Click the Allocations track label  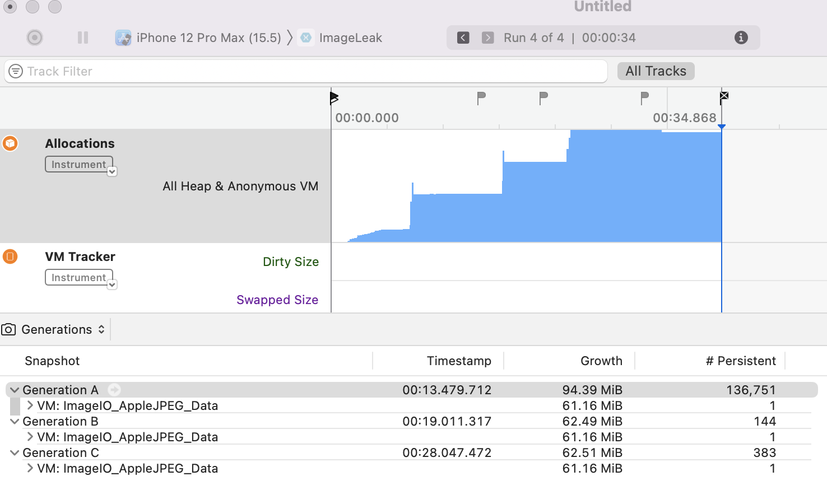(80, 143)
